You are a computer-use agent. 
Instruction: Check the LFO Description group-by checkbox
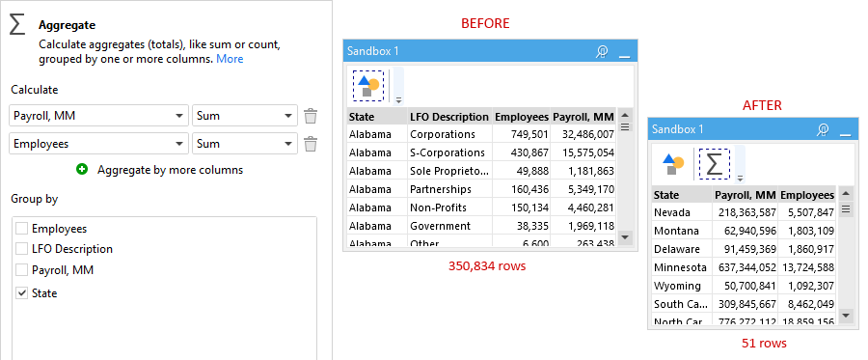point(21,249)
